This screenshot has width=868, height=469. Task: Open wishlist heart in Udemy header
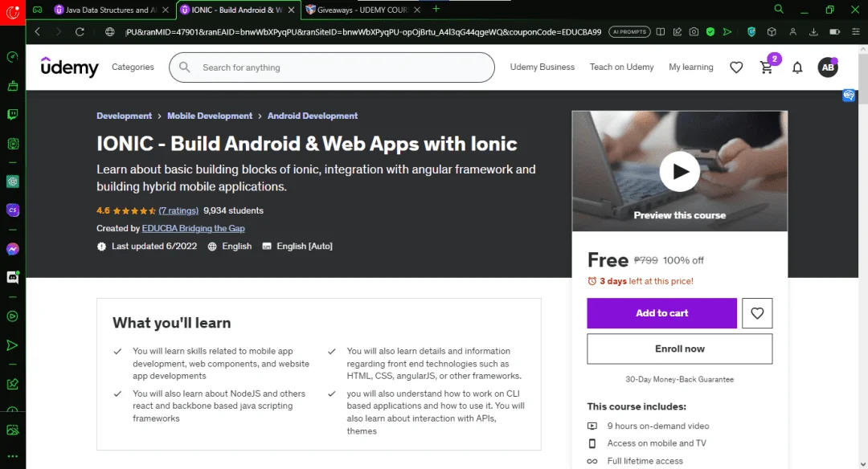(736, 67)
